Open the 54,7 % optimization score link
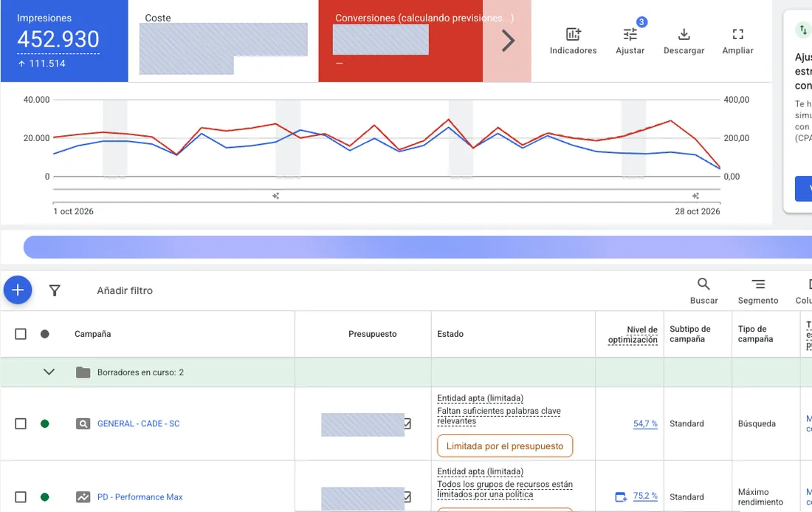This screenshot has height=512, width=812. click(x=645, y=423)
